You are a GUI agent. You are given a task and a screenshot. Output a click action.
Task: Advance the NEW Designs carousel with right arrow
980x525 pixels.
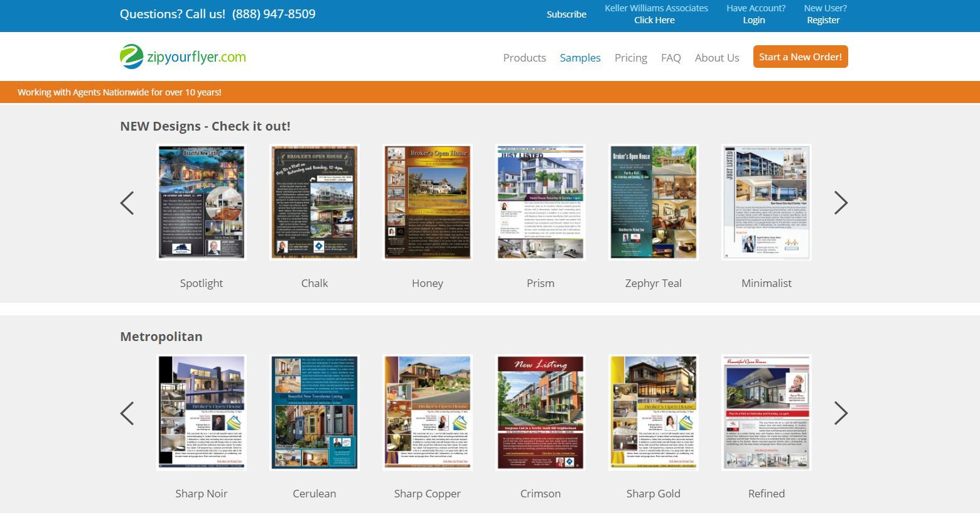[x=841, y=202]
